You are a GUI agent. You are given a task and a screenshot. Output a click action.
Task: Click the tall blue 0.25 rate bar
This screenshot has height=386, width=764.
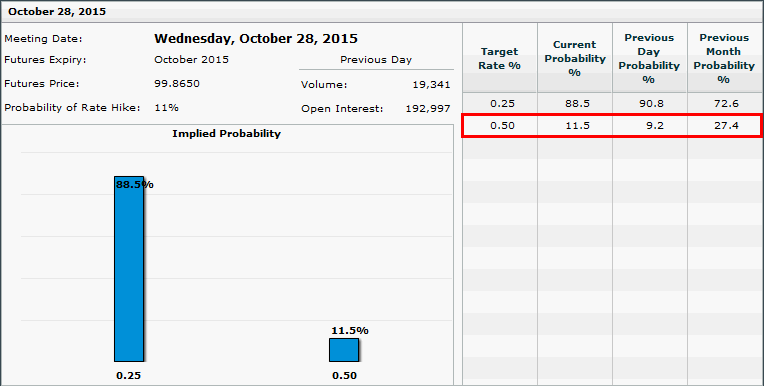(129, 269)
